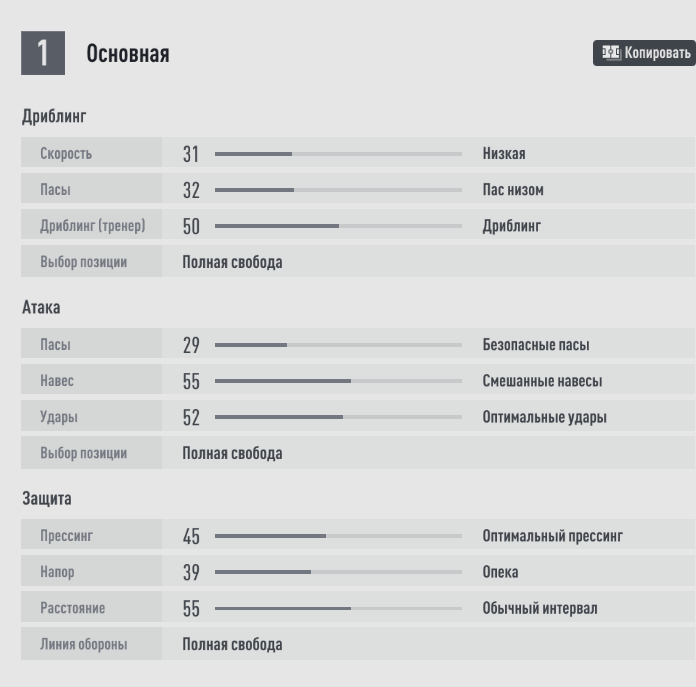The width and height of the screenshot is (696, 687).
Task: Click the Основная tactic title
Action: (128, 54)
